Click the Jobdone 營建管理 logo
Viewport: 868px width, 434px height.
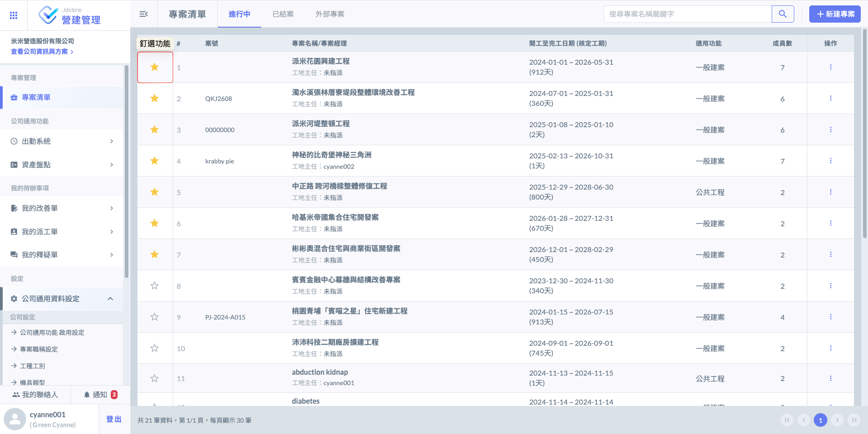(x=70, y=15)
